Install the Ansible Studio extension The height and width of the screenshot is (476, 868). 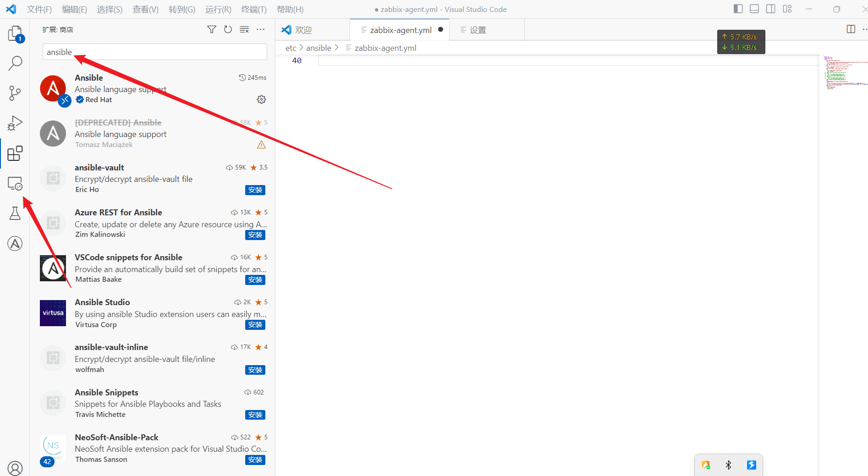tap(255, 325)
